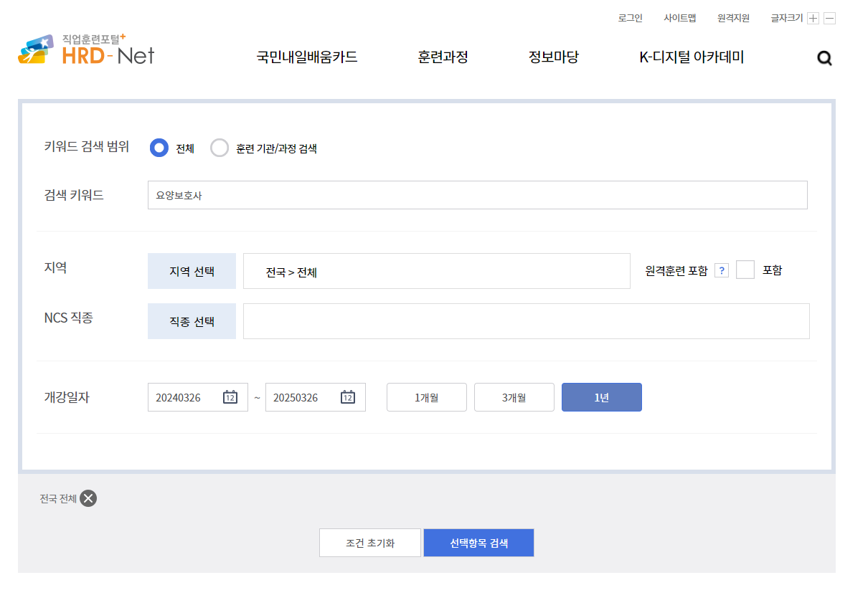This screenshot has width=868, height=613.
Task: Open the end date calendar picker
Action: (346, 396)
